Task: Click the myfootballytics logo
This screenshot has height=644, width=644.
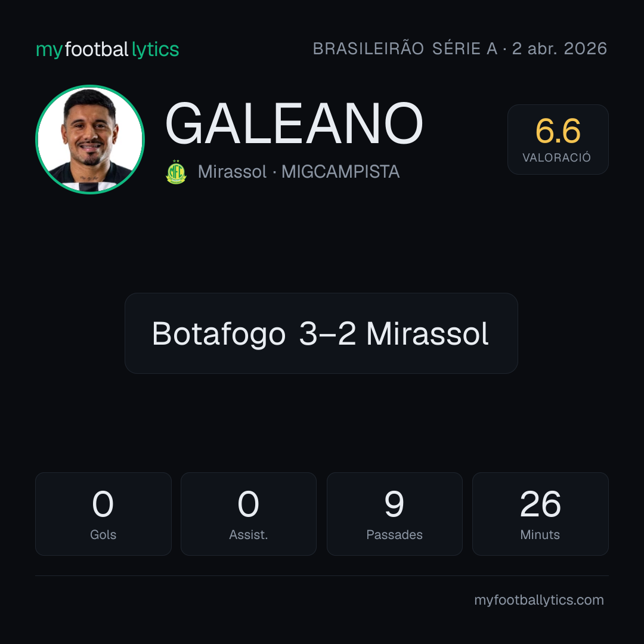Action: click(107, 49)
